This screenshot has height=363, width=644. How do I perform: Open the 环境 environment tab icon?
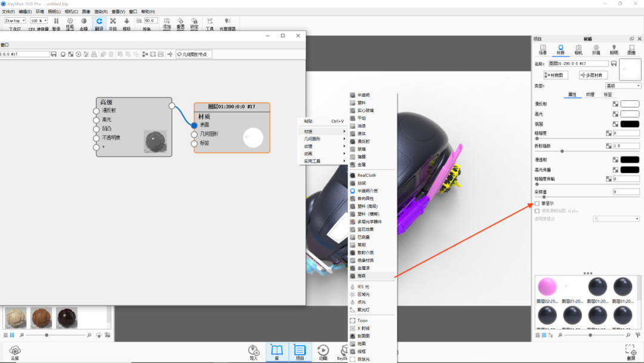click(596, 48)
